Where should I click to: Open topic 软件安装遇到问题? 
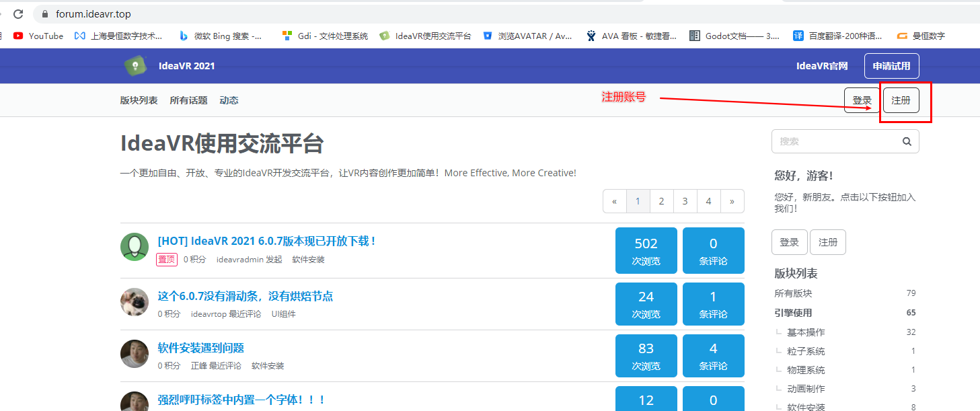point(200,348)
